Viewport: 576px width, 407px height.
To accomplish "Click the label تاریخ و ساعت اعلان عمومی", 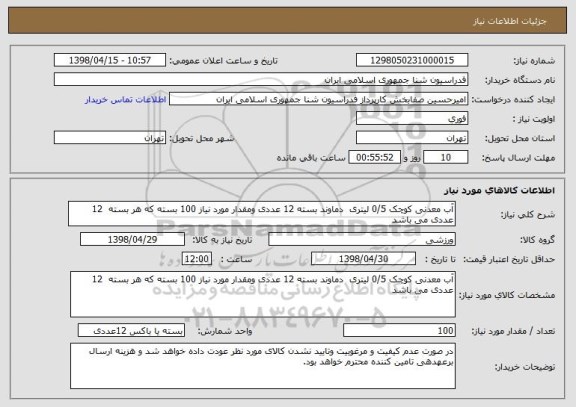I will tap(223, 61).
